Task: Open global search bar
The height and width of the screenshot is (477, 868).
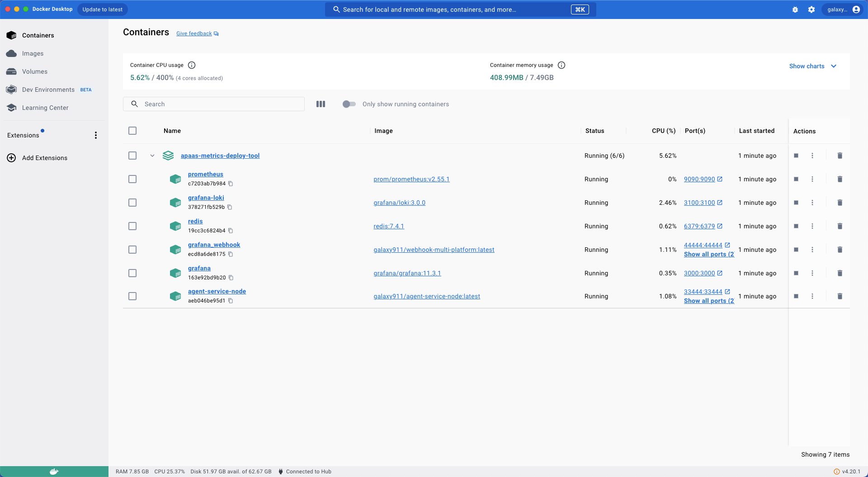Action: coord(460,9)
